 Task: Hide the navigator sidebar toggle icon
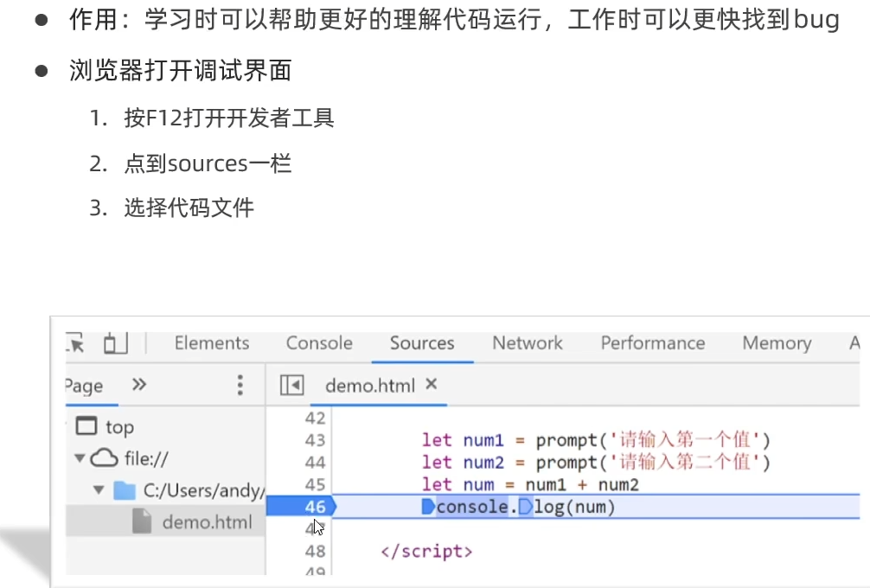[291, 385]
